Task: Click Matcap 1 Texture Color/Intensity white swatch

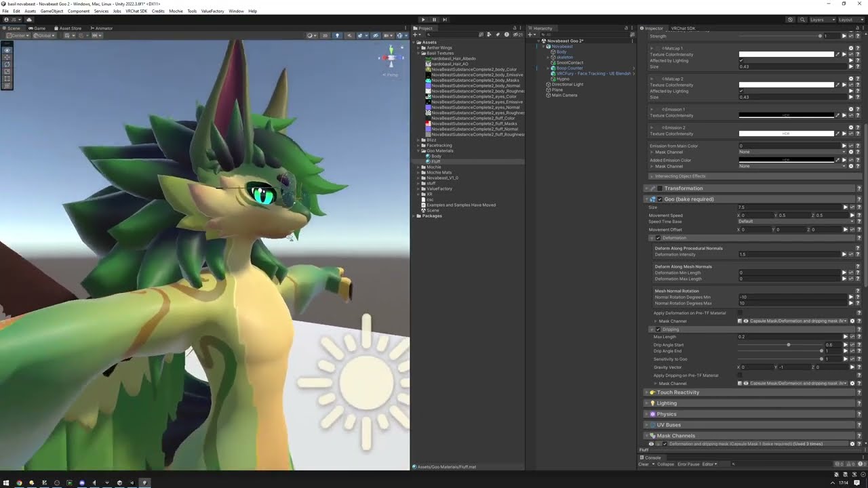Action: point(786,54)
